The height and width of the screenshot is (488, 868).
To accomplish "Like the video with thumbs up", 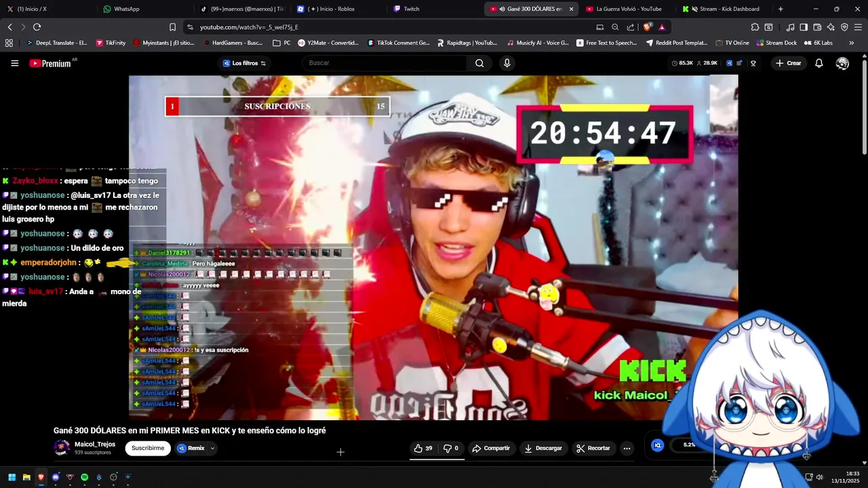I will coord(423,448).
